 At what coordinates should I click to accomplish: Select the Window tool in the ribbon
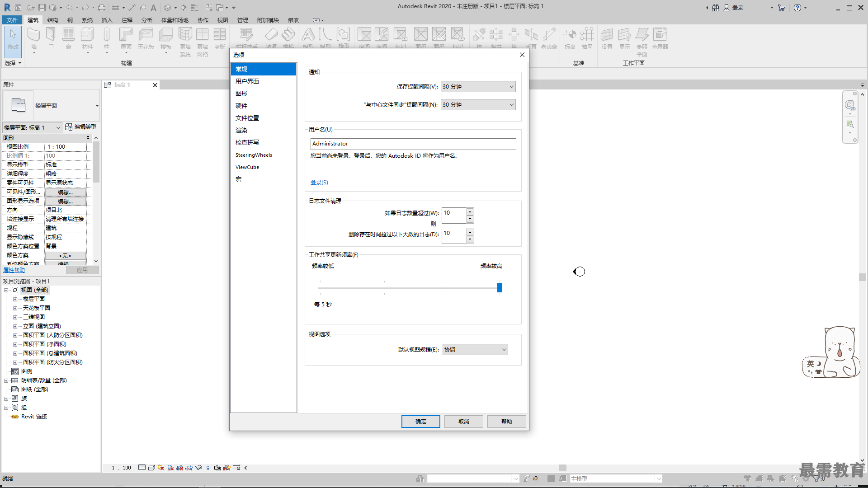tap(68, 38)
